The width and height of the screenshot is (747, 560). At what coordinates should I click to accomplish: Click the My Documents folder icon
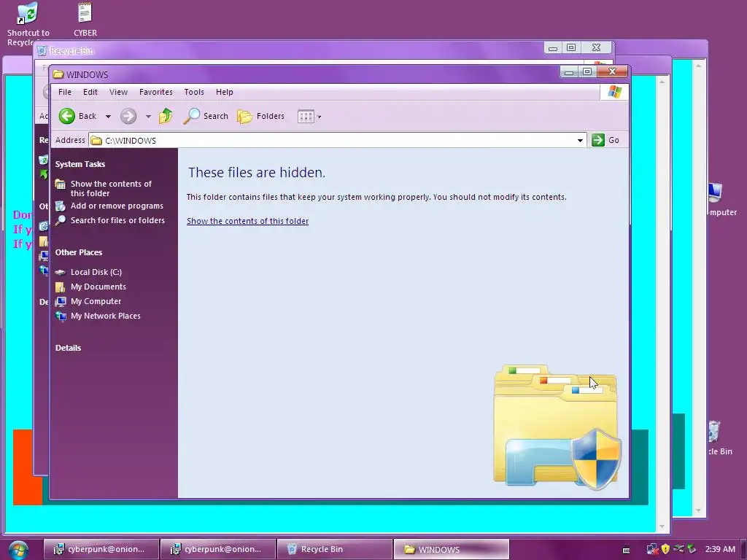[x=60, y=287]
